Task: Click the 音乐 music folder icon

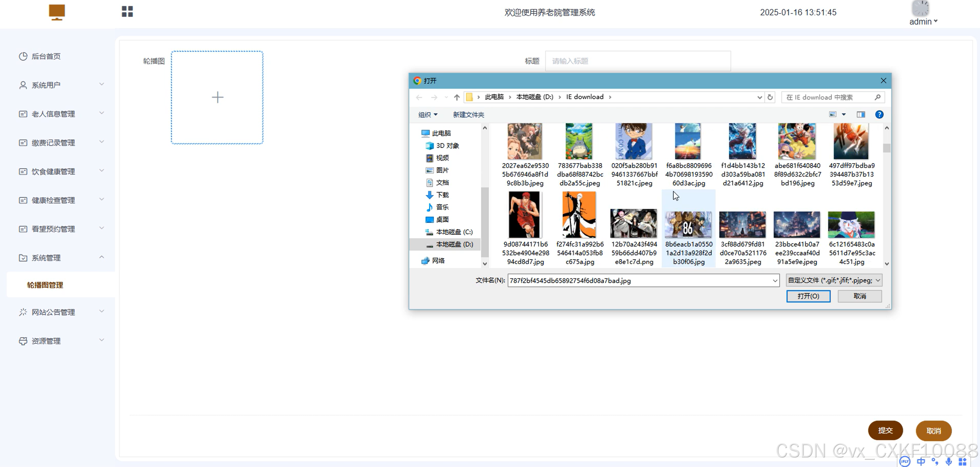Action: 430,207
